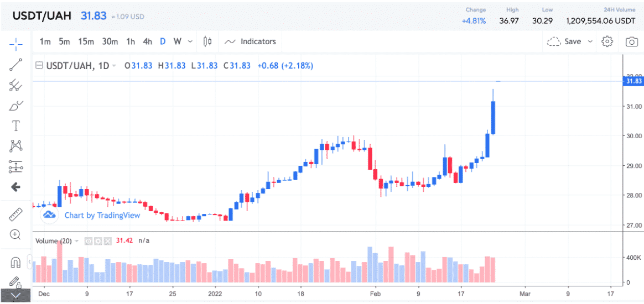Click the tall blue candle reaching above 31.00

tap(493, 117)
